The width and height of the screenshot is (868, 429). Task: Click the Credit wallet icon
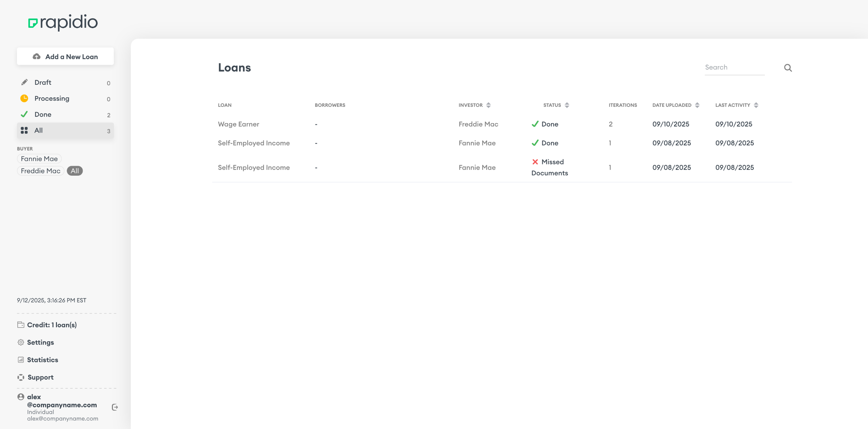(21, 325)
